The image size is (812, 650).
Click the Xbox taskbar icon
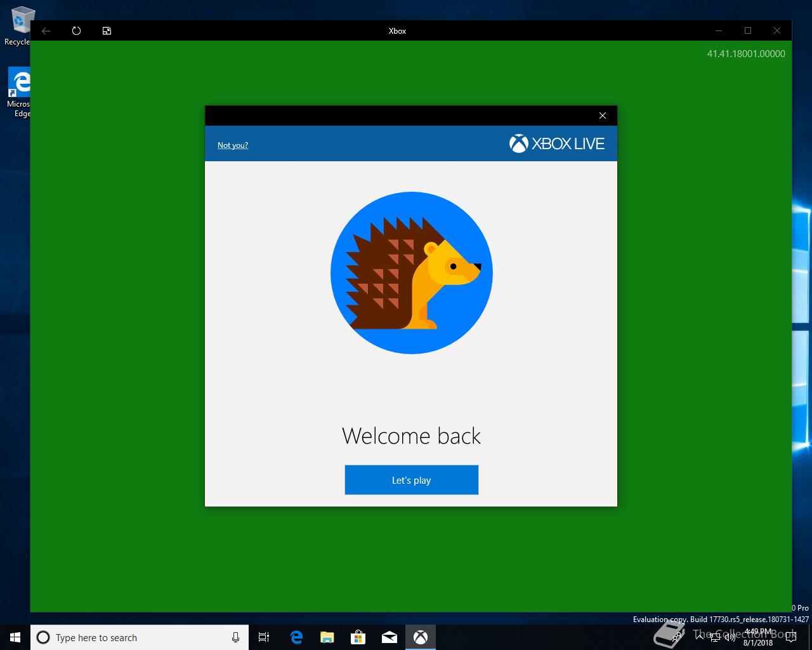pos(420,637)
